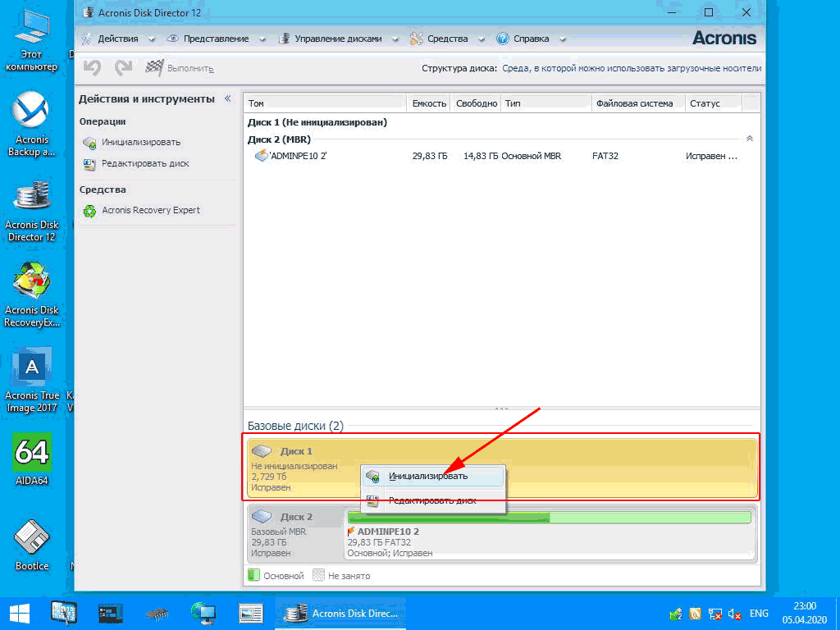Open AIDA64 desktop icon
Viewport: 840px width, 630px height.
[x=32, y=459]
